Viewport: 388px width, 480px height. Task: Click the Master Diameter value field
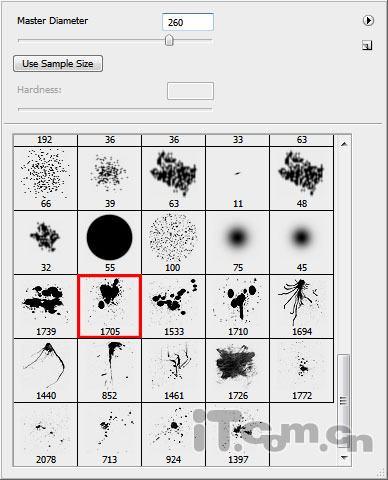pyautogui.click(x=188, y=22)
